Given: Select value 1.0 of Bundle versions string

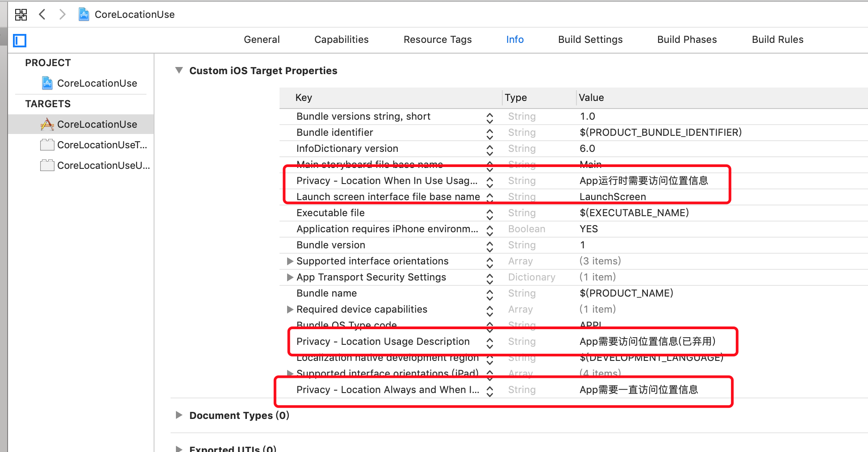Looking at the screenshot, I should [587, 116].
